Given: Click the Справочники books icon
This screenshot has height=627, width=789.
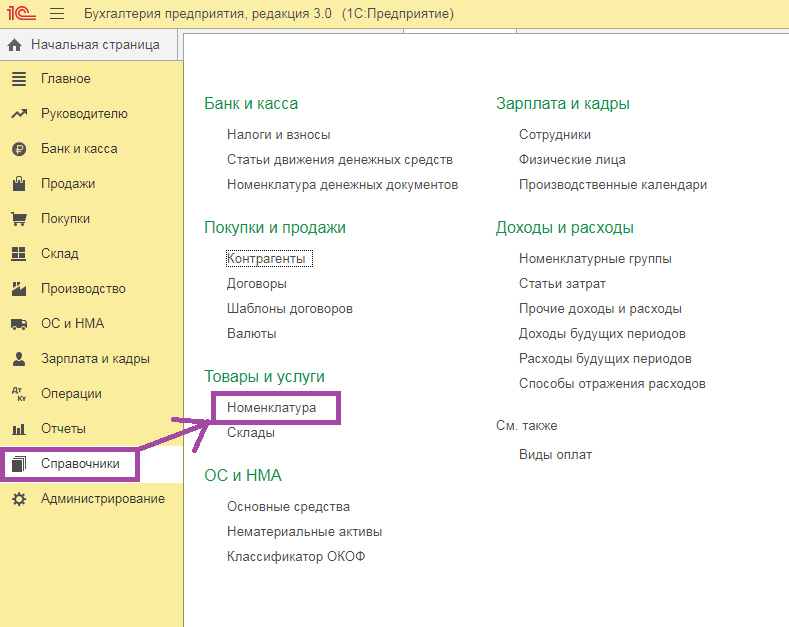Looking at the screenshot, I should point(19,464).
